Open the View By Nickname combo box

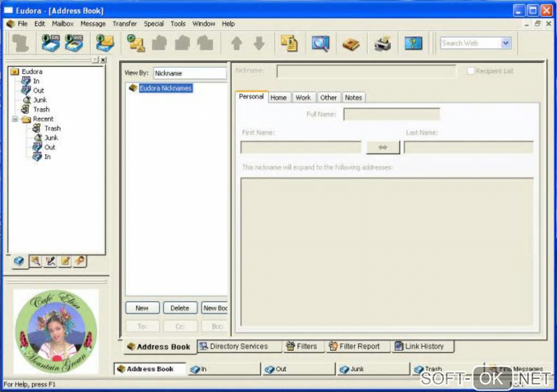(189, 73)
